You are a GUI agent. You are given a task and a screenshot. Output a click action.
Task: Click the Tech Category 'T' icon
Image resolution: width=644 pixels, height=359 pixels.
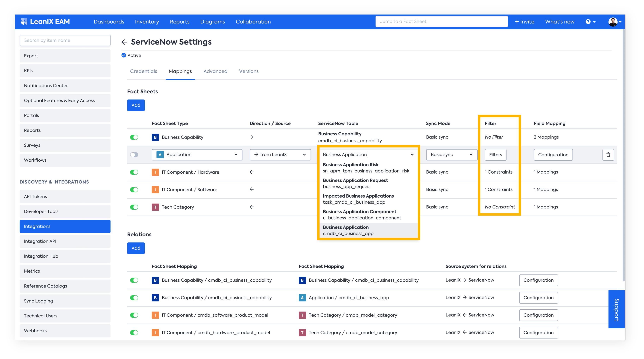155,207
